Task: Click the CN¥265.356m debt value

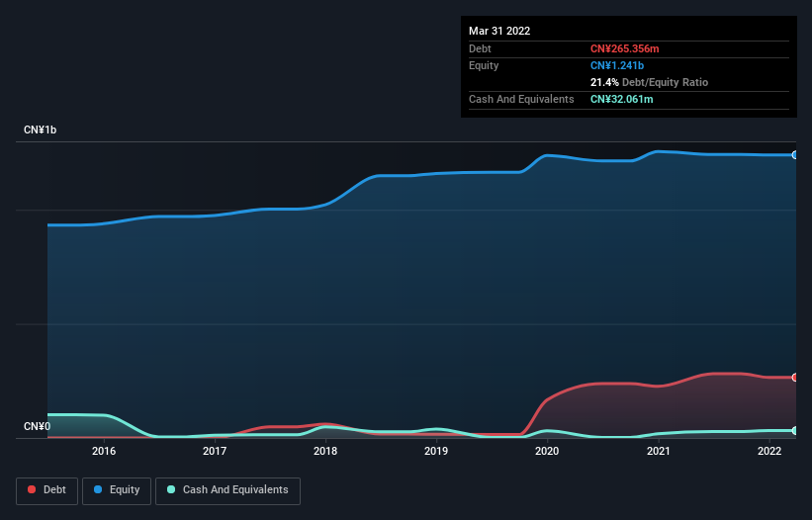Action: tap(624, 48)
